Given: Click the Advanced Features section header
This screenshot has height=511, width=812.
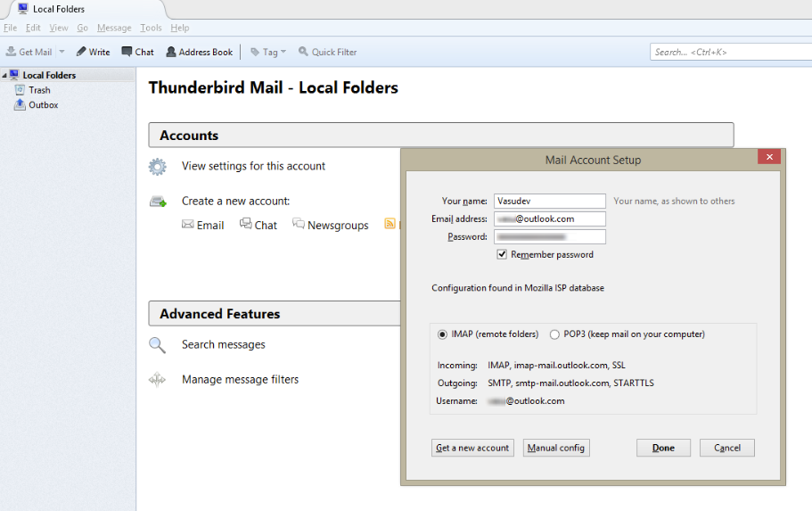Looking at the screenshot, I should (x=275, y=314).
